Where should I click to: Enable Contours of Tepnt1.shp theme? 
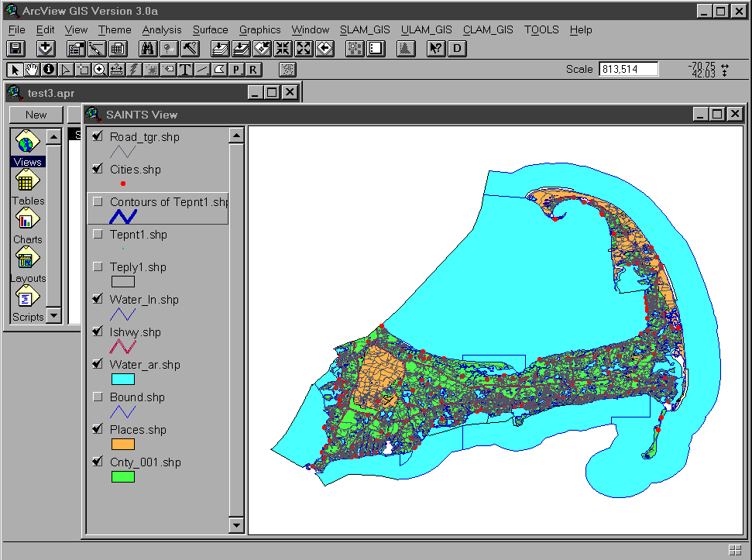tap(98, 201)
